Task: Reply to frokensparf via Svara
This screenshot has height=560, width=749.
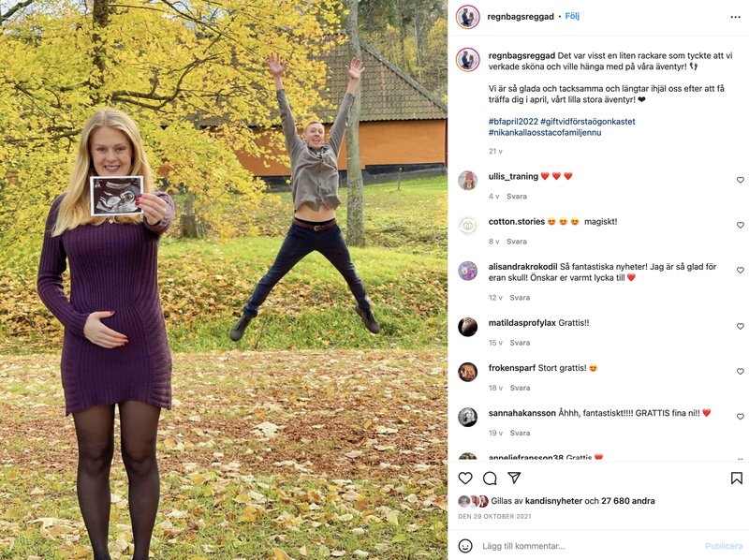Action: pos(520,388)
